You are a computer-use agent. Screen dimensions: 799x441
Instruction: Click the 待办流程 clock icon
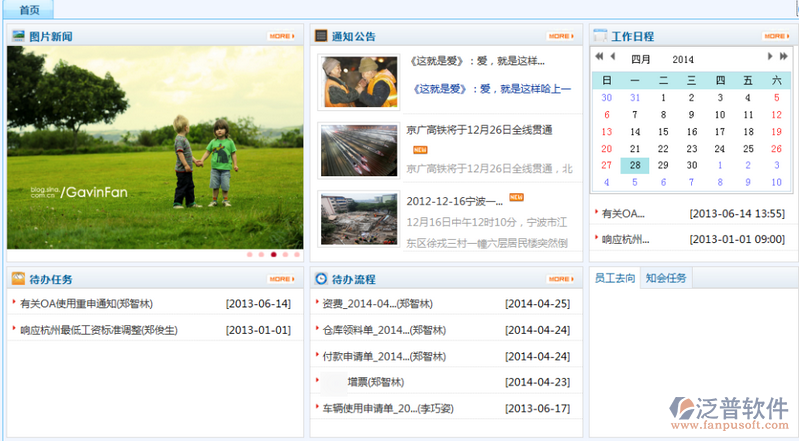(x=321, y=279)
